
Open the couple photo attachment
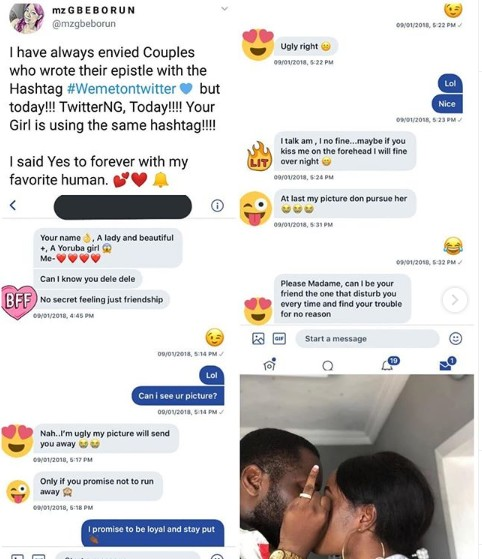357,466
